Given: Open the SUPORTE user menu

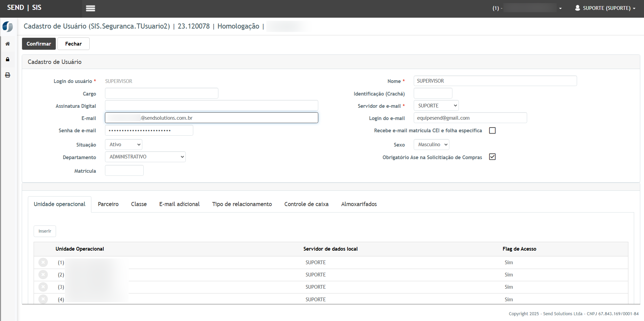Looking at the screenshot, I should pos(605,8).
